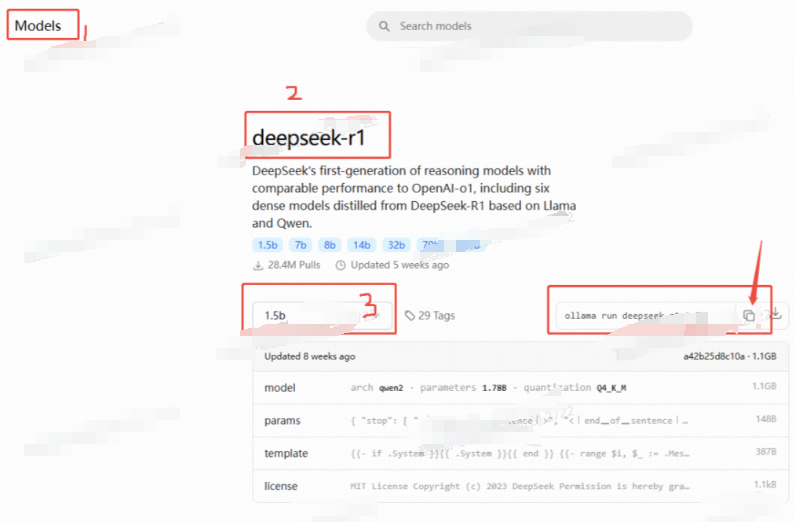Click the search magnifier icon
795x522 pixels.
[x=384, y=26]
